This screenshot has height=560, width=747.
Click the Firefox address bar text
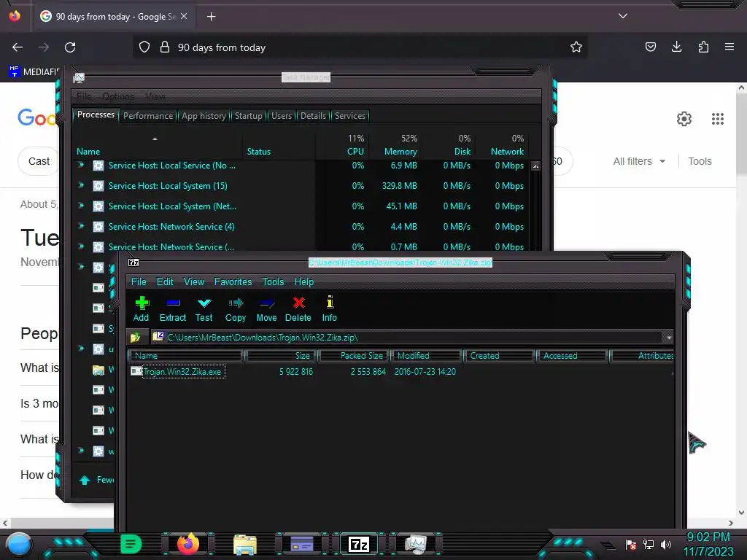coord(222,47)
